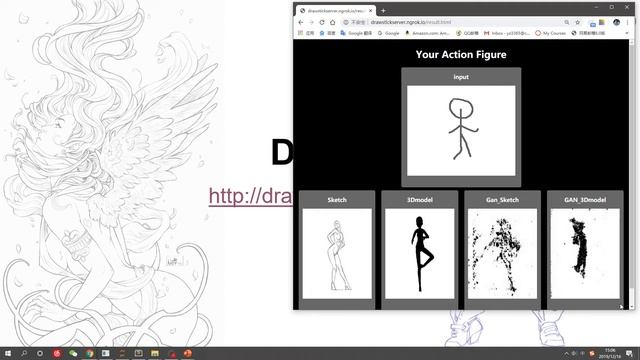Reload the drawstickserver page

[x=322, y=22]
